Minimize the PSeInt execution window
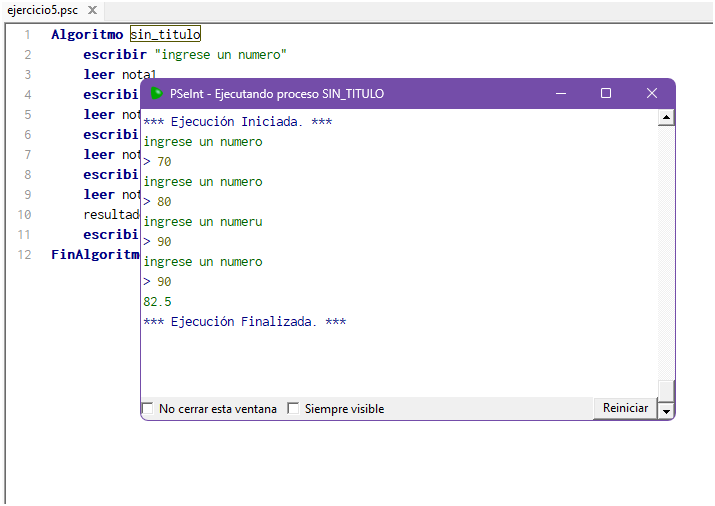Screen dimensions: 715x506 [560, 93]
